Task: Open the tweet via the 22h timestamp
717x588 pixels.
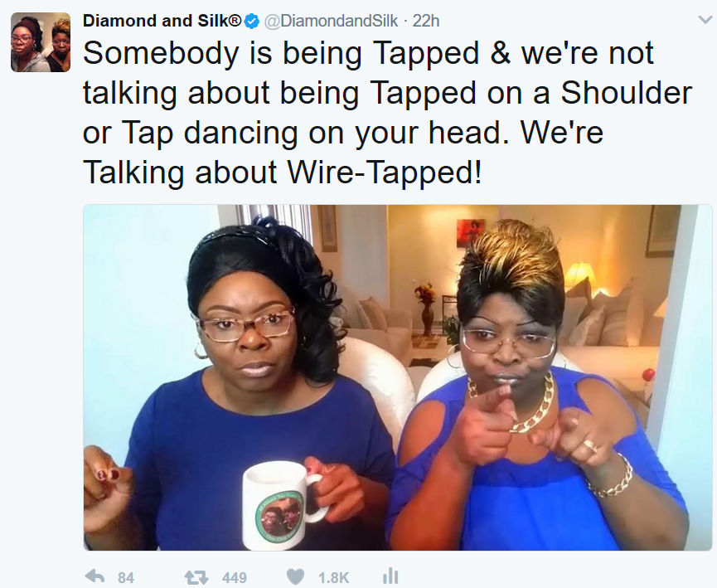Action: coord(426,21)
